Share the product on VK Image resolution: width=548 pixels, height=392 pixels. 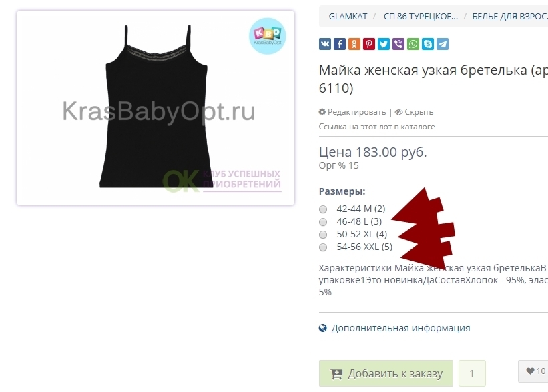[x=324, y=44]
